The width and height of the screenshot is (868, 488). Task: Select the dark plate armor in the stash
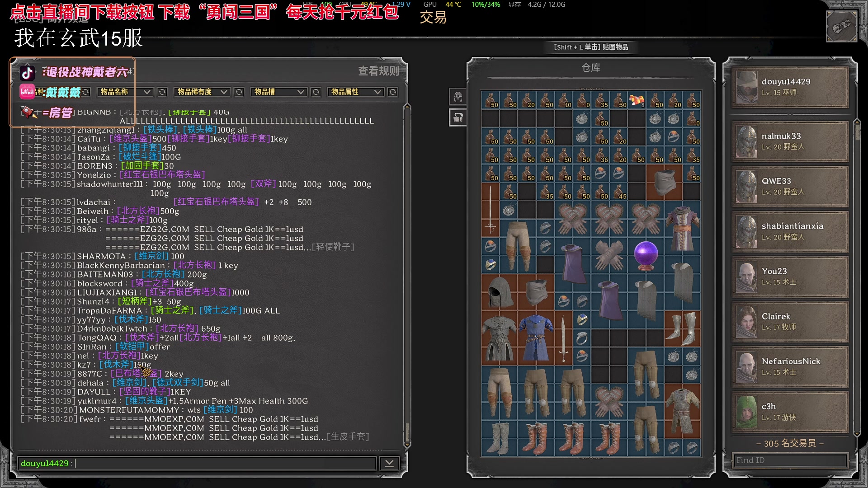499,338
